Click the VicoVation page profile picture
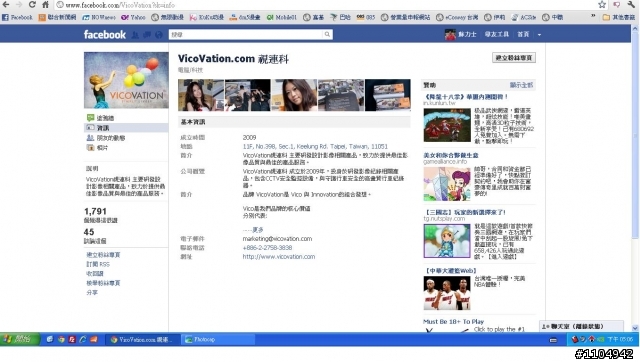Image resolution: width=640 pixels, height=362 pixels. pyautogui.click(x=126, y=80)
